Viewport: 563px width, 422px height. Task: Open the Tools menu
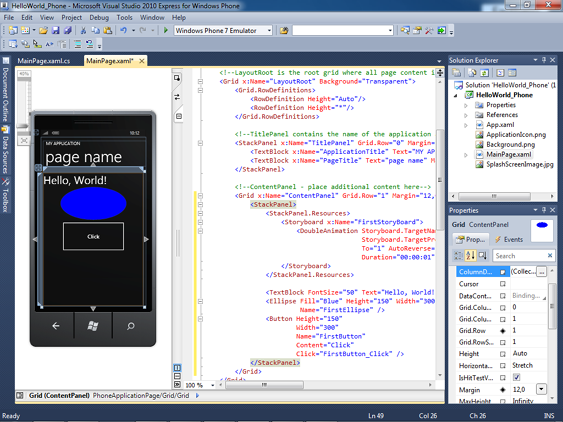(124, 17)
